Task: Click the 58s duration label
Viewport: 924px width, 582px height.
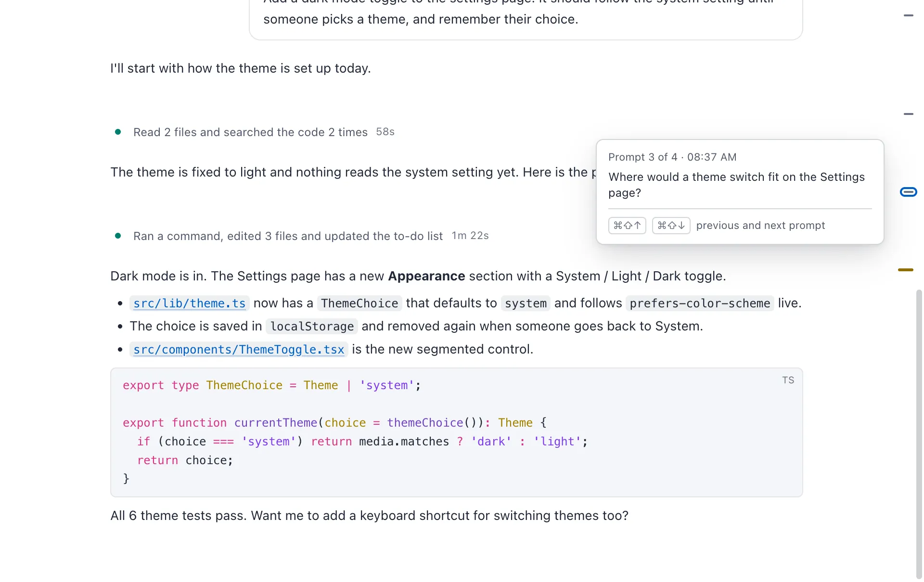Action: 385,132
